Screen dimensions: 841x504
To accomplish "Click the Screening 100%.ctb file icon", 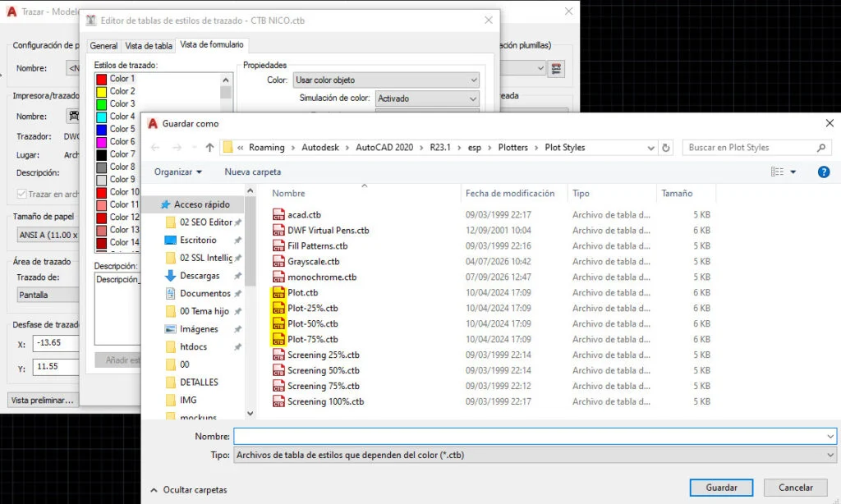I will pyautogui.click(x=278, y=401).
